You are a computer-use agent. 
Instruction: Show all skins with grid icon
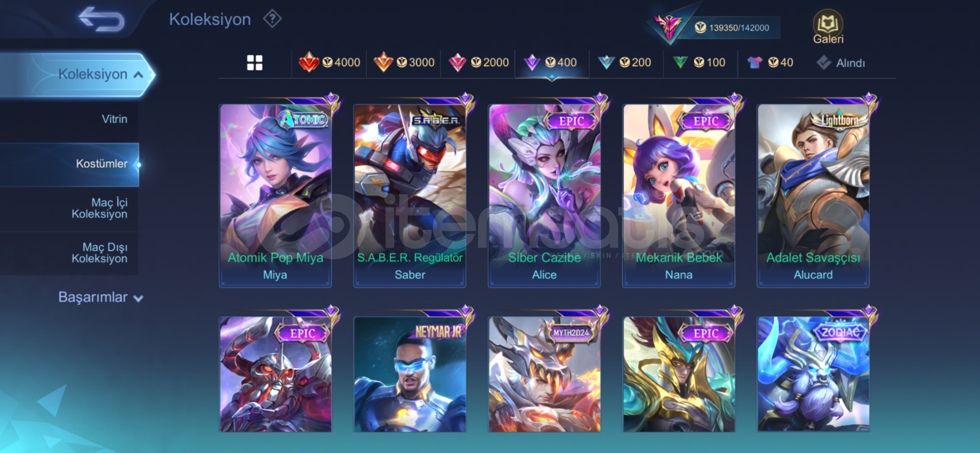coord(255,63)
